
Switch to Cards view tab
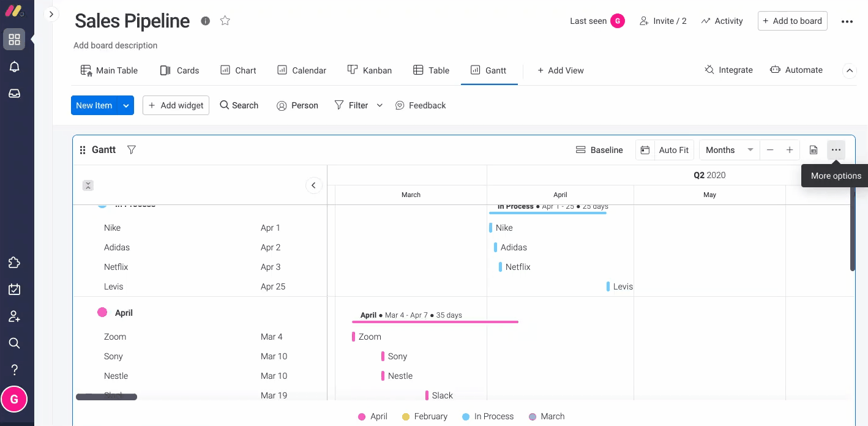pyautogui.click(x=179, y=70)
